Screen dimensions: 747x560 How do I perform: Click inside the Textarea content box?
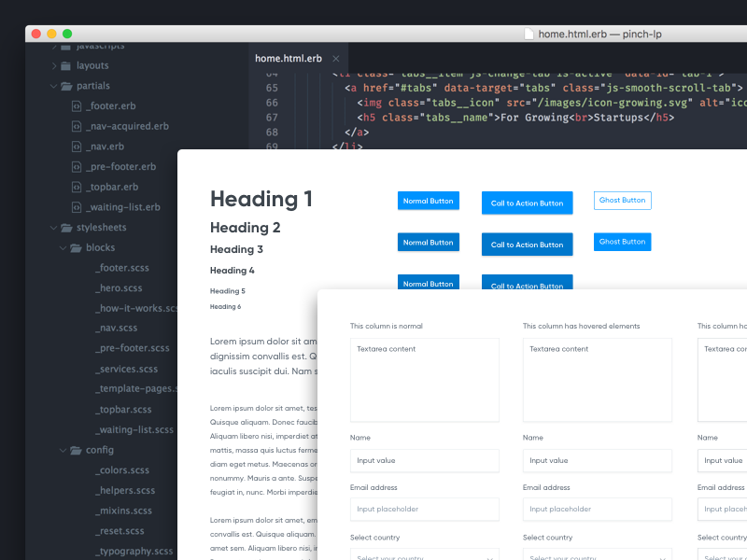424,378
